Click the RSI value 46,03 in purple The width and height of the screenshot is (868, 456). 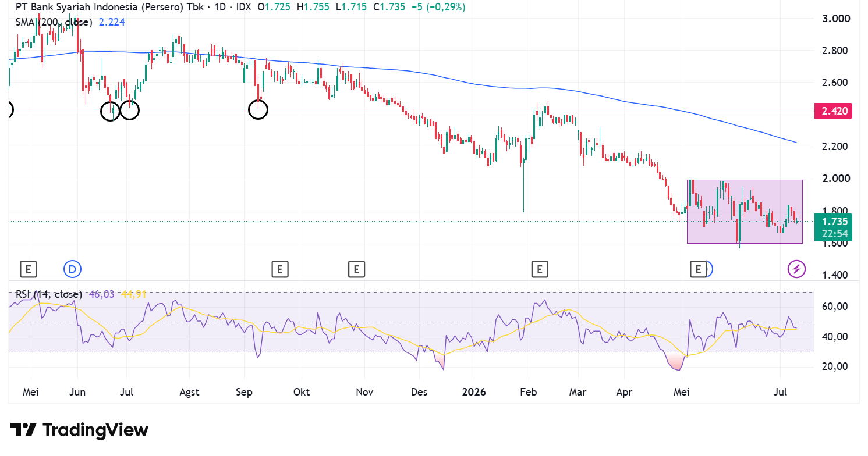(x=101, y=294)
